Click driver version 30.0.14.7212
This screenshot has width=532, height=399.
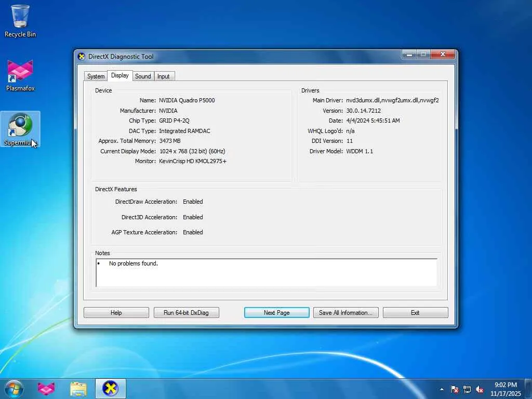tap(363, 111)
